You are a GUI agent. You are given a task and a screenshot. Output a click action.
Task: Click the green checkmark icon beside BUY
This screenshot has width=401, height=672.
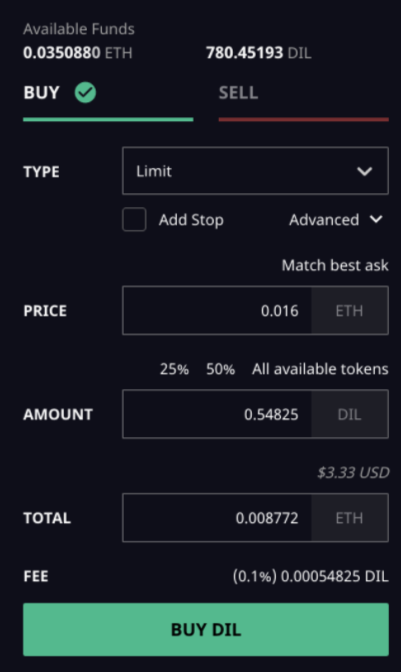(x=85, y=93)
